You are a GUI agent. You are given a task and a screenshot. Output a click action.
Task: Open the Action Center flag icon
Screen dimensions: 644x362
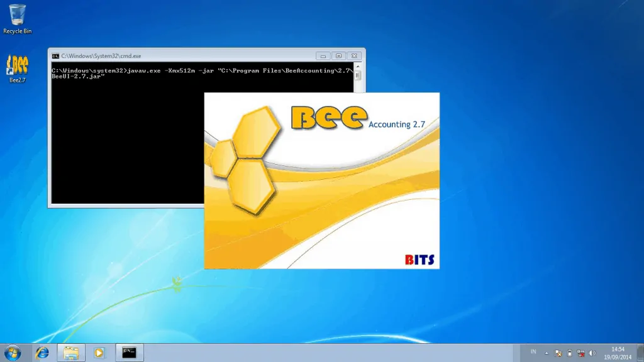[x=558, y=353]
